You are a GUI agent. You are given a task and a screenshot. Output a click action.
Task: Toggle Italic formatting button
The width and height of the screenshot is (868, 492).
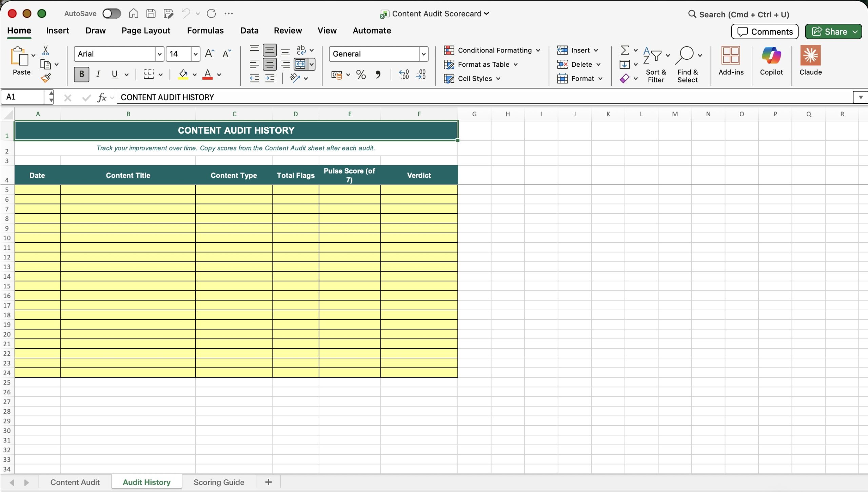98,74
